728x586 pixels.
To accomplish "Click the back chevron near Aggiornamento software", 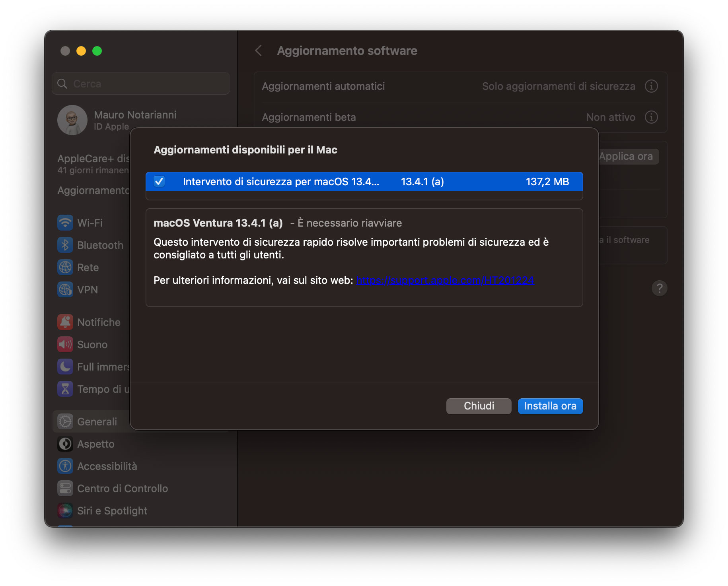I will (259, 50).
